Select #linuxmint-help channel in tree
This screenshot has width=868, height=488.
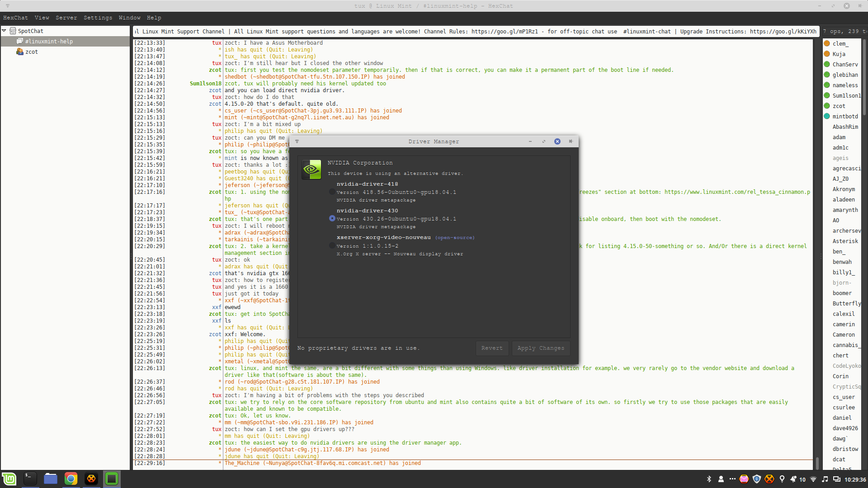tap(66, 41)
